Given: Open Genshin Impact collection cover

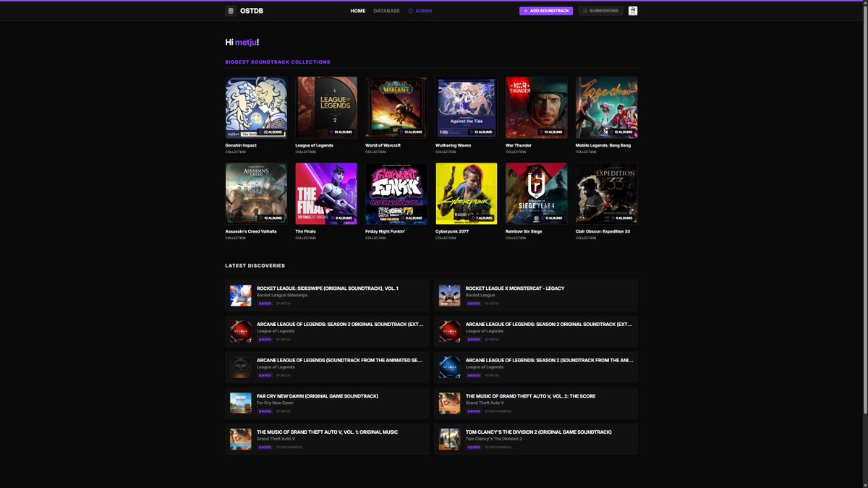Looking at the screenshot, I should [x=256, y=107].
